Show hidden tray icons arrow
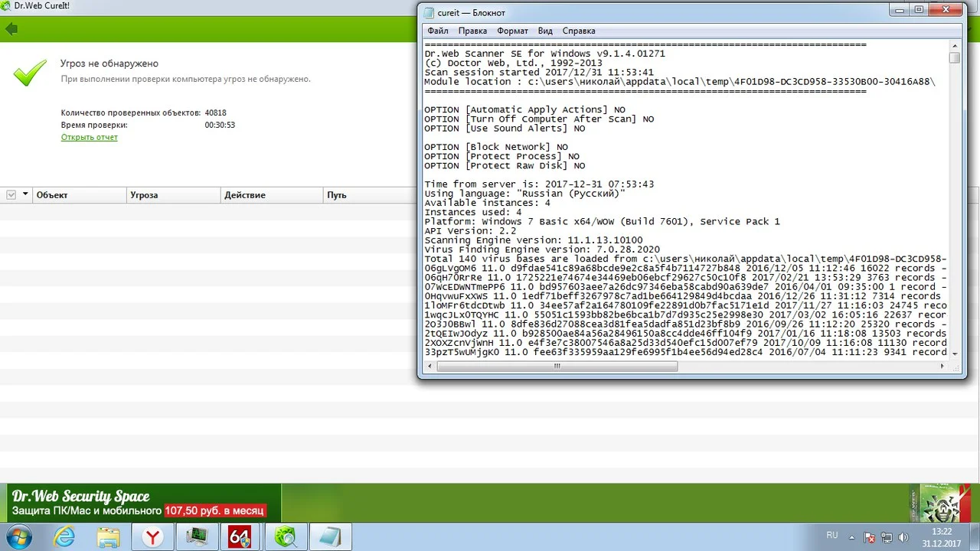This screenshot has height=551, width=980. tap(851, 536)
